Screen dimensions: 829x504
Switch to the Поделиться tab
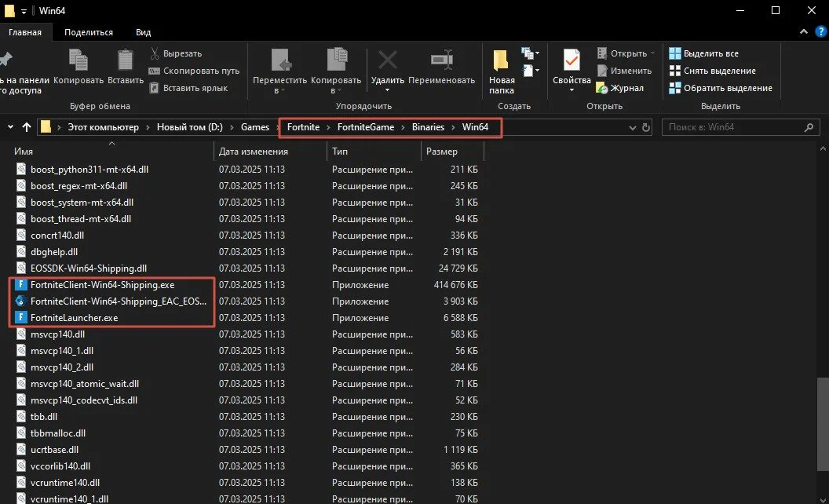(88, 32)
